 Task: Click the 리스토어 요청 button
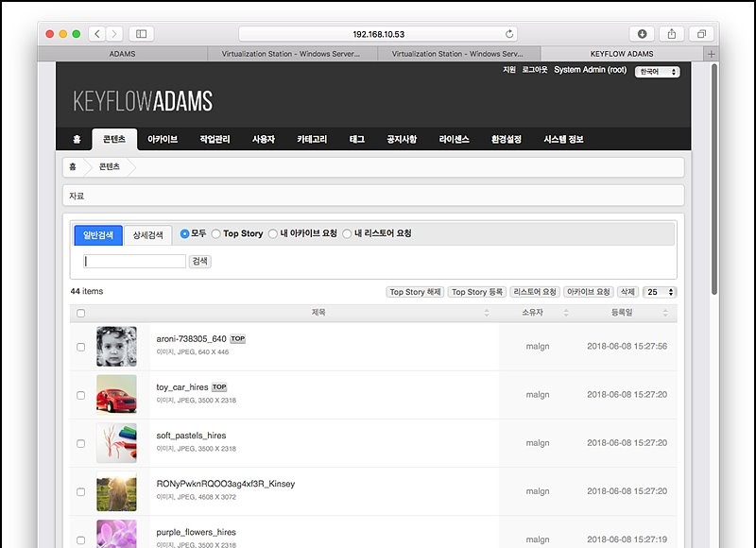click(535, 292)
